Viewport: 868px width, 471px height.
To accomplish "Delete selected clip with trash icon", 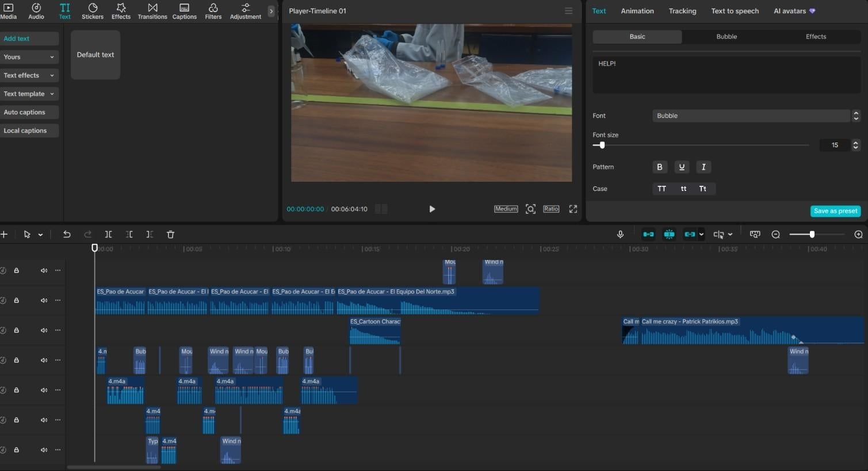I will pos(170,235).
